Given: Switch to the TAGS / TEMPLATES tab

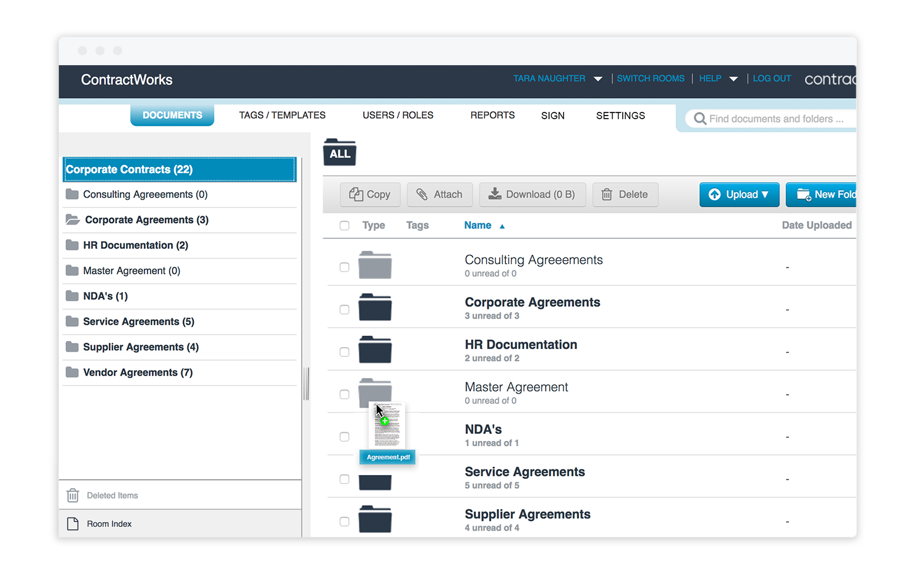Looking at the screenshot, I should pos(282,115).
